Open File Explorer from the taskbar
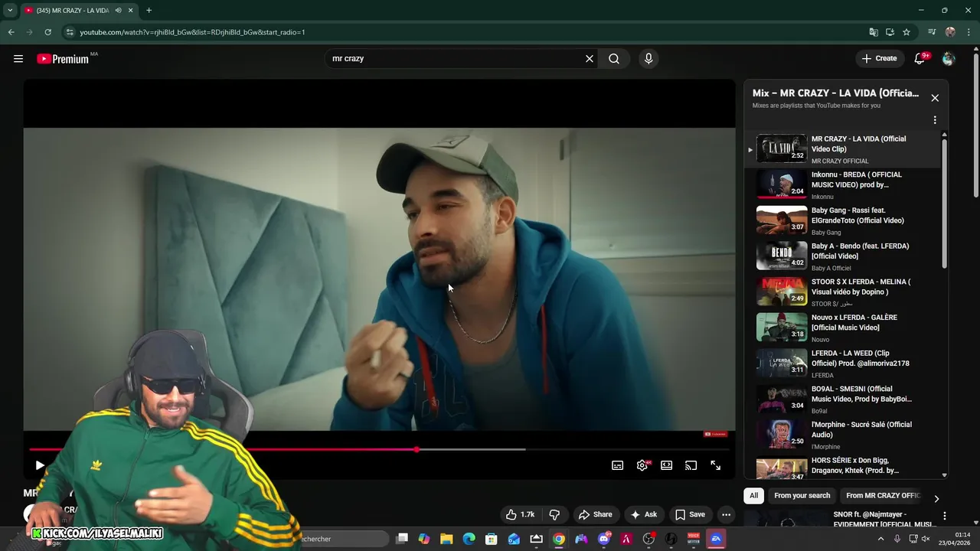The image size is (980, 551). click(x=446, y=539)
